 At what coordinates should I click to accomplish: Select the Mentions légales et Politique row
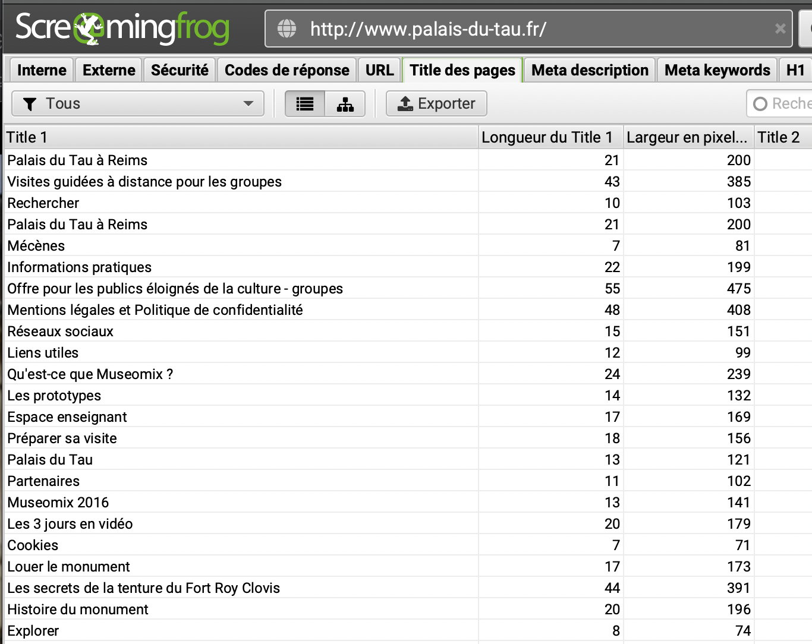[x=408, y=310]
